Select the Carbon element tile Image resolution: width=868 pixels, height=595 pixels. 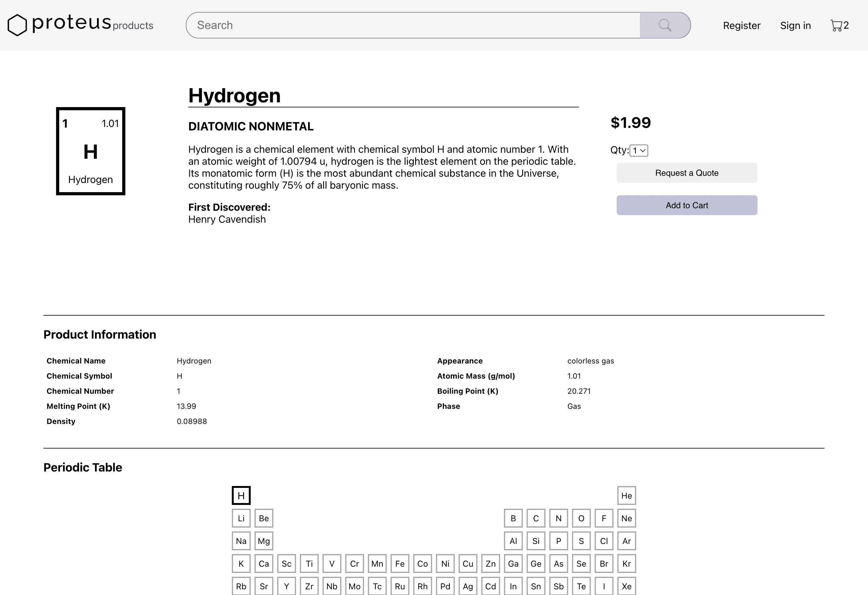(536, 518)
